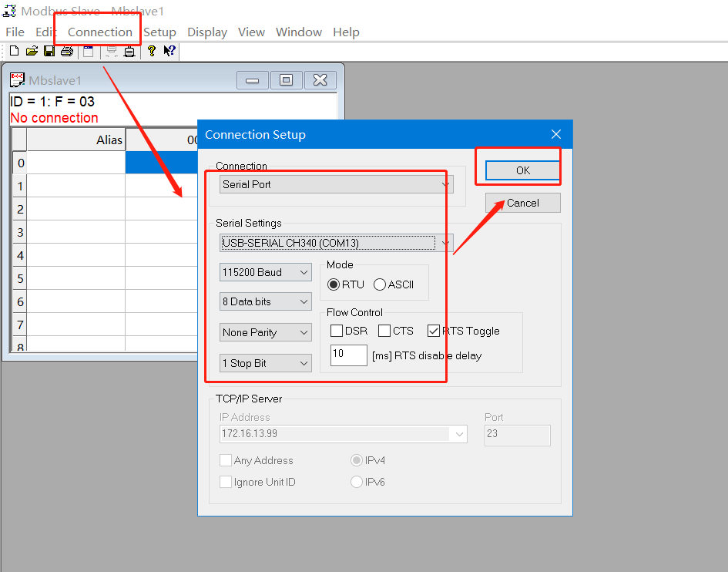The image size is (728, 572).
Task: Click the Disconnect toolbar icon
Action: [129, 52]
